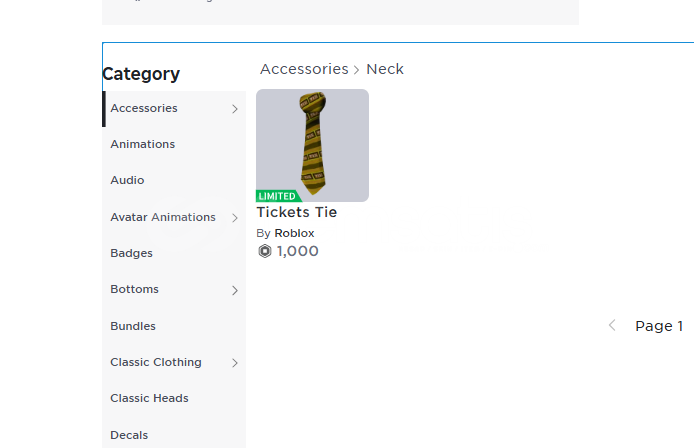Open the Tickets Tie item title
The height and width of the screenshot is (448, 694).
click(x=297, y=212)
